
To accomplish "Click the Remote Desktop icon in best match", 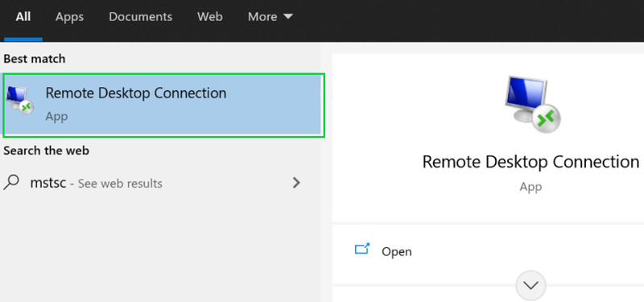I will pyautogui.click(x=20, y=101).
